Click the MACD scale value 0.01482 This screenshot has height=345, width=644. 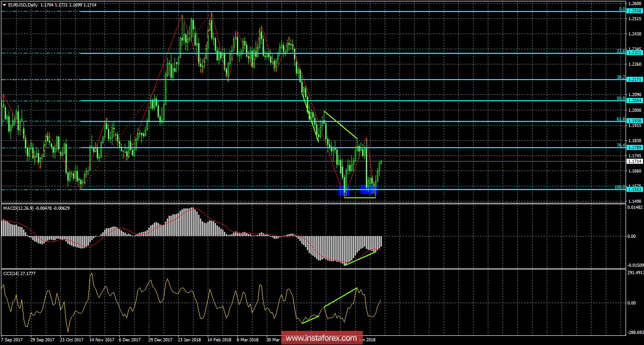click(635, 208)
